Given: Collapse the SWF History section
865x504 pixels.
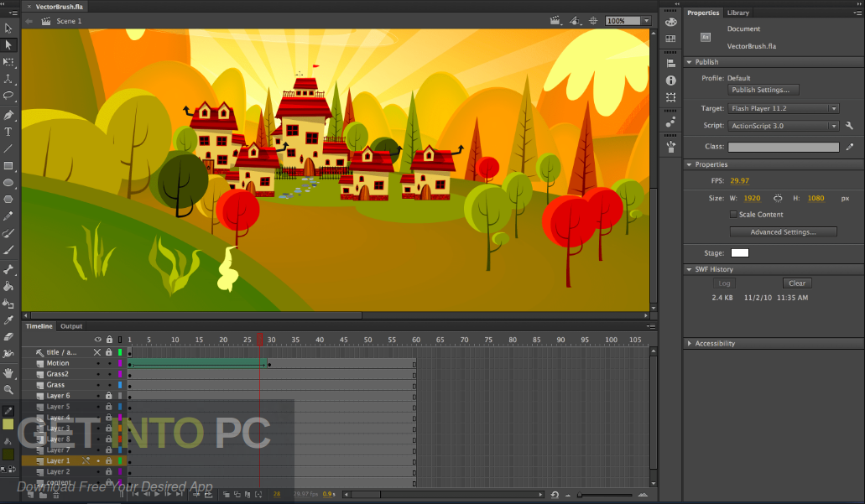Looking at the screenshot, I should tap(689, 270).
